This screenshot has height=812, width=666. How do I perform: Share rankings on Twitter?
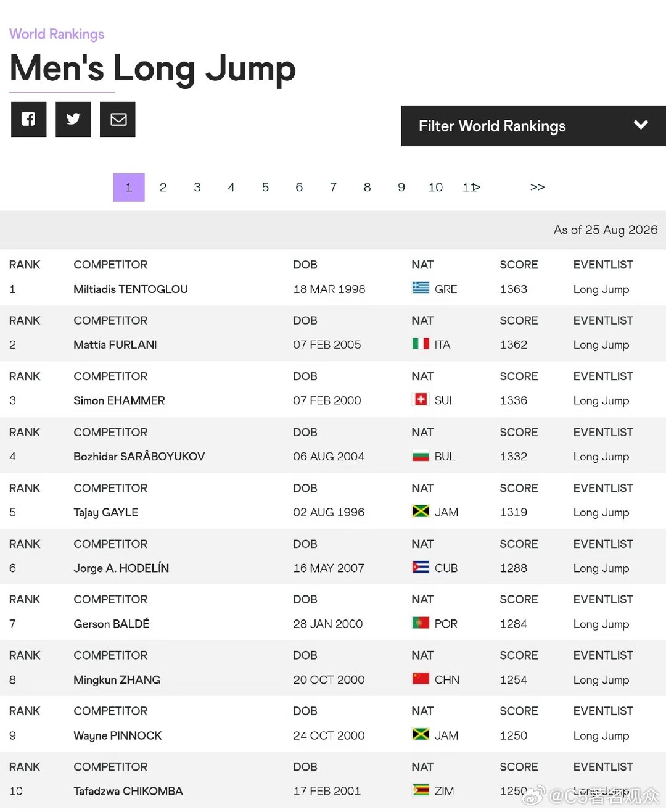tap(73, 119)
